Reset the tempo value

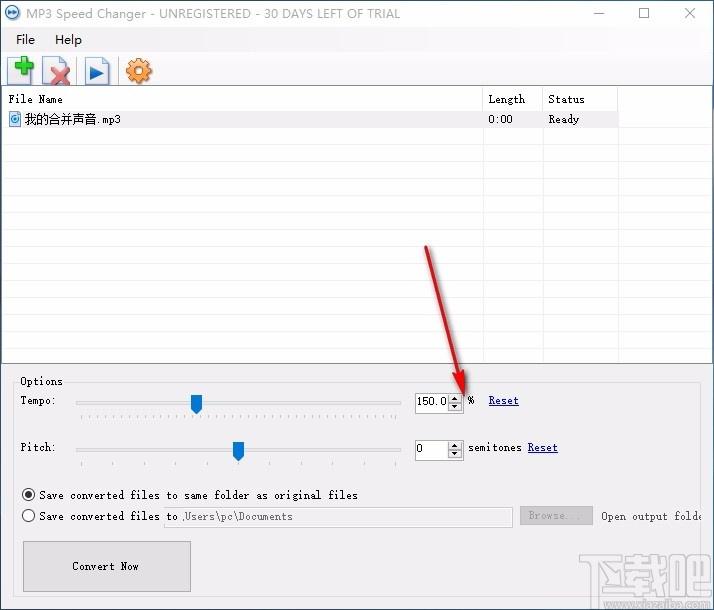coord(503,401)
